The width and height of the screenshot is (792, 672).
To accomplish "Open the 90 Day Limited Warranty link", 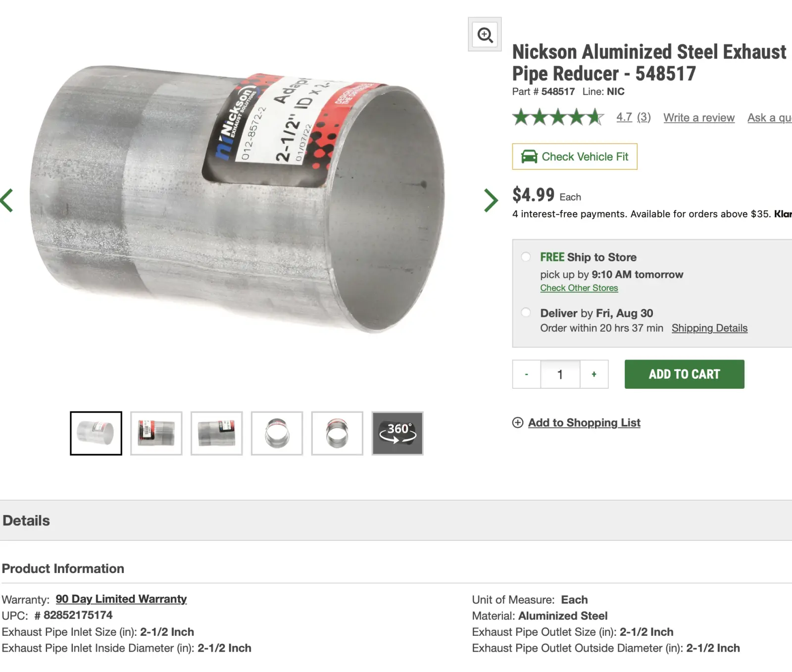I will click(121, 599).
